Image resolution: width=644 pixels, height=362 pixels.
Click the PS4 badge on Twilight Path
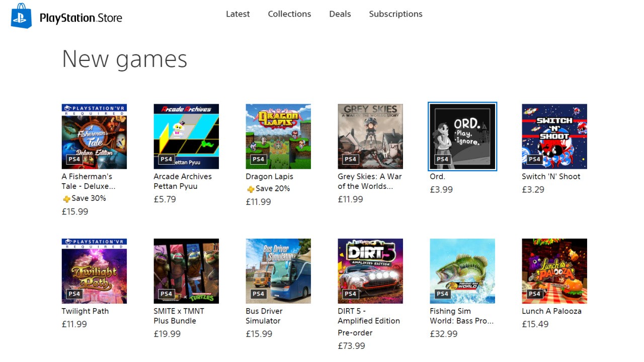coord(73,293)
